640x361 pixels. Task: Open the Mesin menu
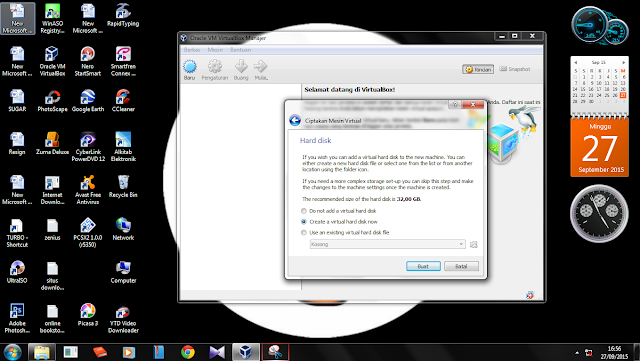pos(215,50)
